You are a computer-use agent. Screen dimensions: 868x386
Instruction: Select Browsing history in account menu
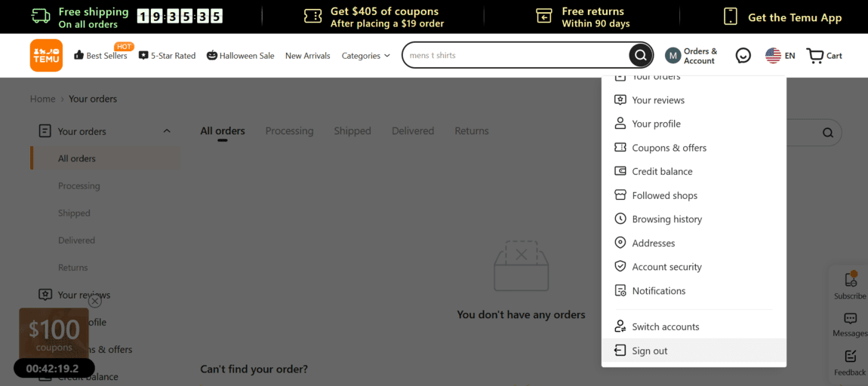(694, 219)
